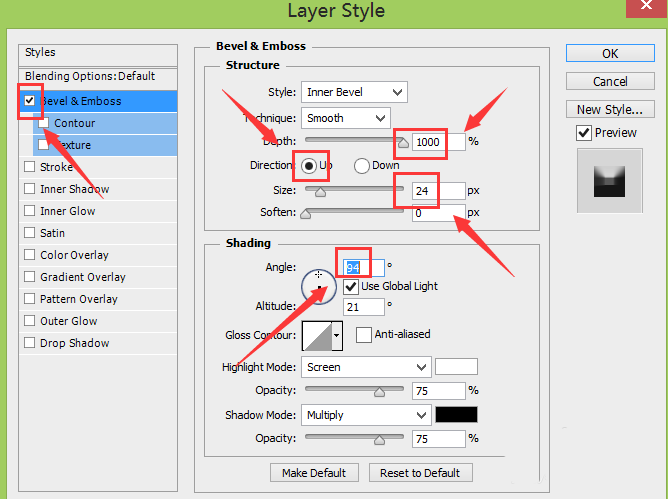Click the Reset to Default button
Viewport: 668px width, 499px height.
pos(420,473)
